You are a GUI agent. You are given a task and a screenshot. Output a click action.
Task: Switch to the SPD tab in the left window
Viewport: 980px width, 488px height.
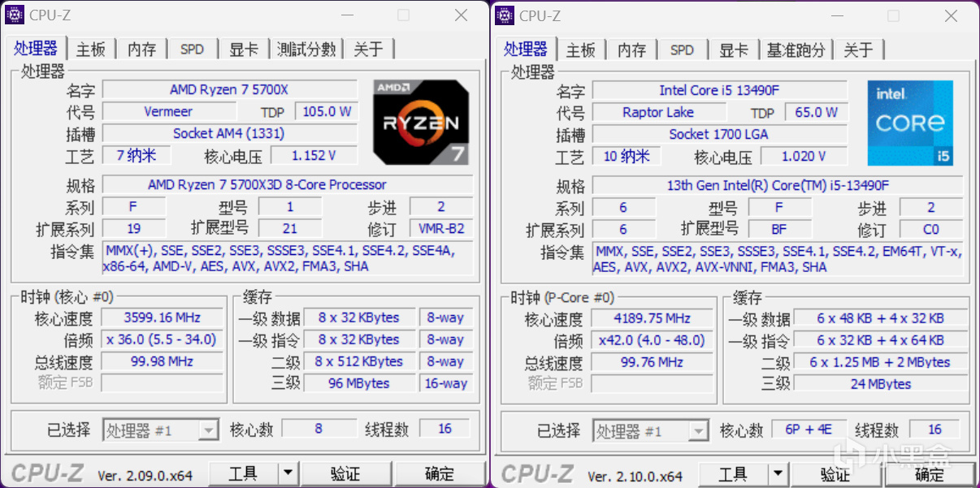click(192, 50)
